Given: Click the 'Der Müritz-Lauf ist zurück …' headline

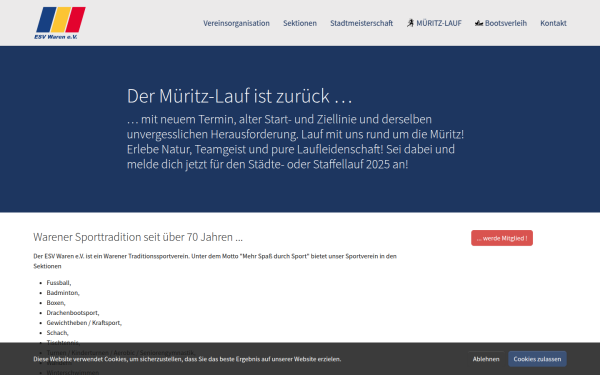Looking at the screenshot, I should coord(240,96).
